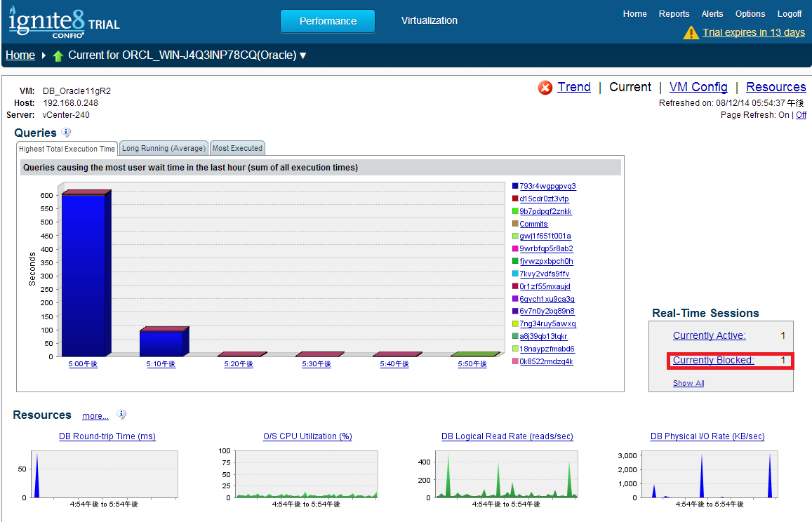Click the red d15cdr0zt3vtp legend swatch
This screenshot has width=812, height=522.
coord(515,199)
